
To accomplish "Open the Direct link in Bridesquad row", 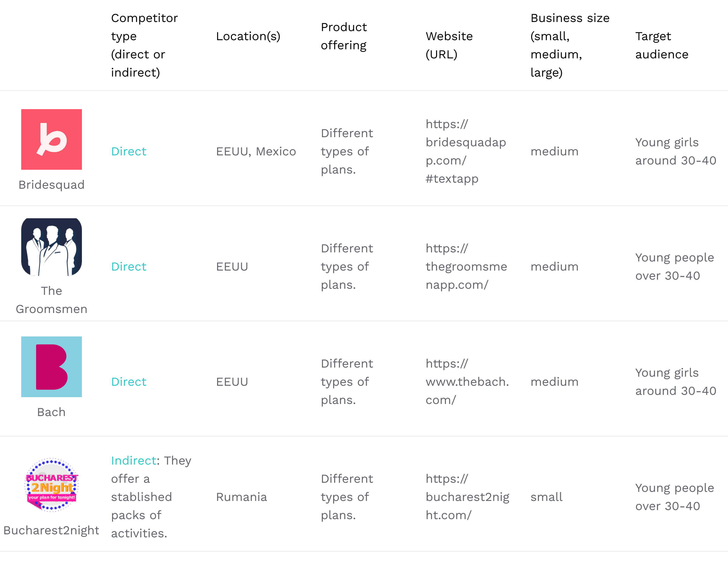I will coord(129,152).
